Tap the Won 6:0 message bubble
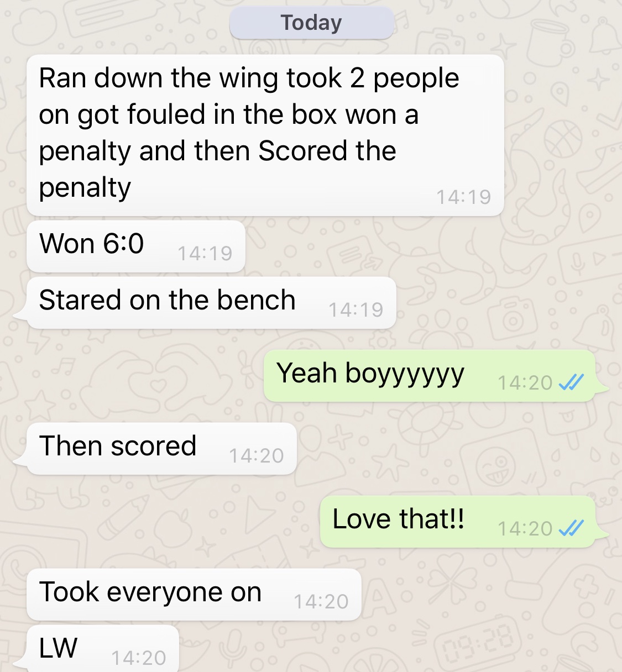Viewport: 622px width, 672px height. click(x=136, y=246)
